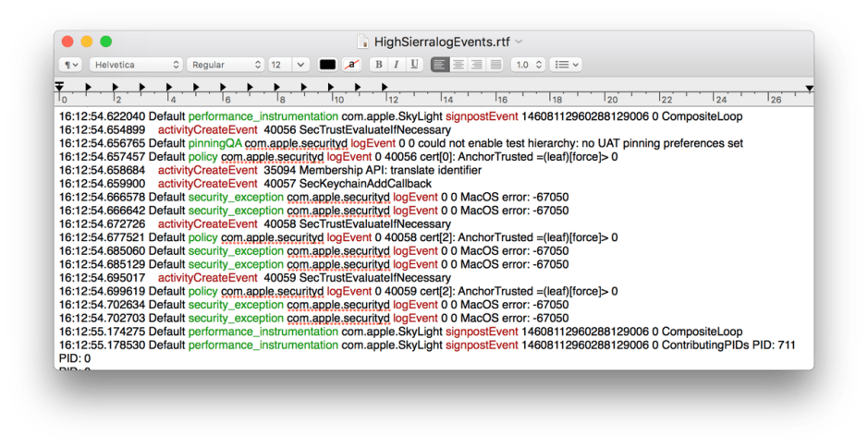Click the HighSierralogEvents.rtf document title
This screenshot has height=447, width=868.
coord(442,42)
